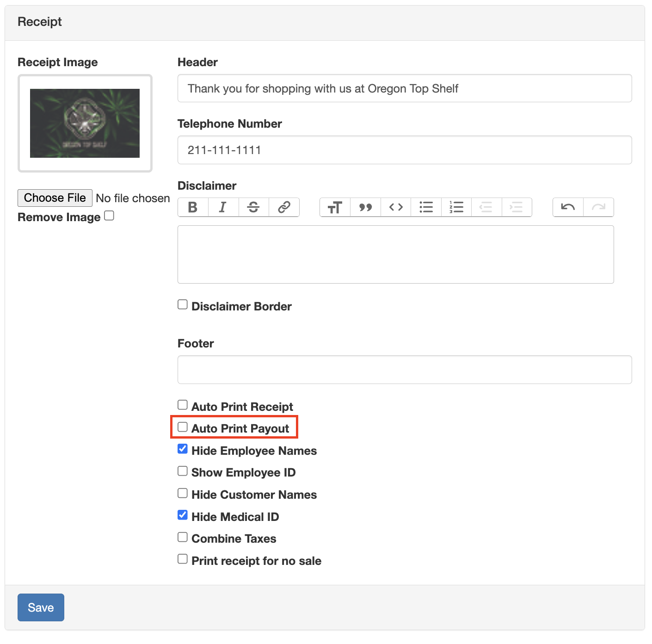Click the receipt image thumbnail
This screenshot has height=644, width=652.
[85, 123]
